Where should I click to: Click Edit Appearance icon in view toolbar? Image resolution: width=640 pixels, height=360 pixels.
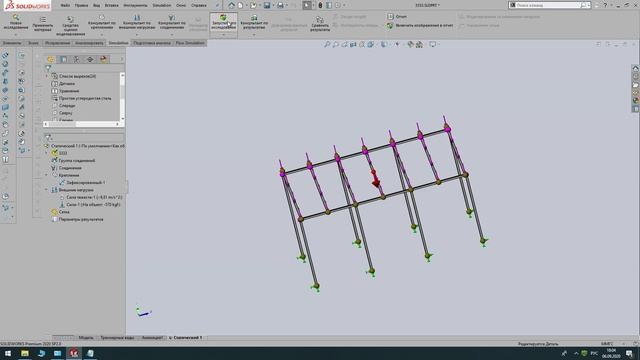point(410,44)
